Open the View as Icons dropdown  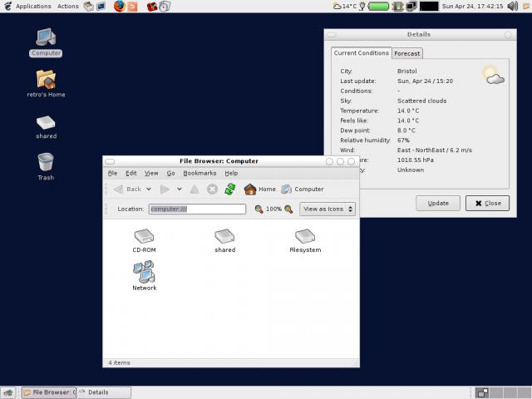(x=328, y=209)
